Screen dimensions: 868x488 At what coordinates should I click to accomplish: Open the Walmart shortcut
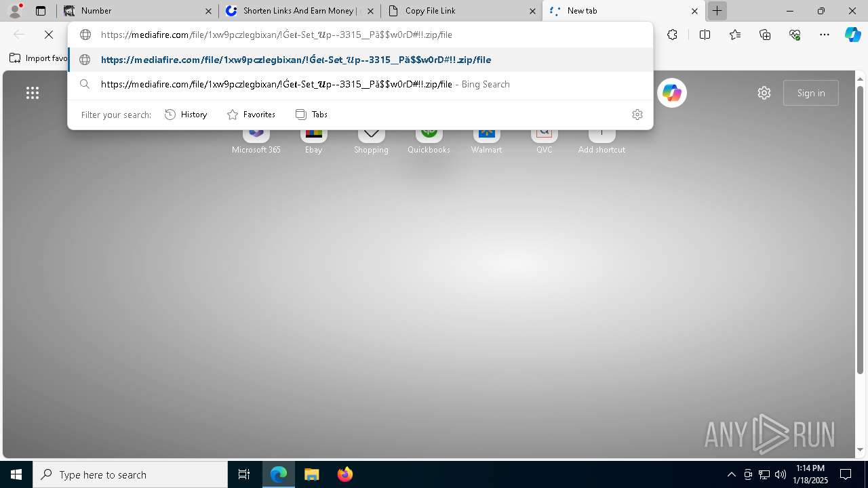487,142
